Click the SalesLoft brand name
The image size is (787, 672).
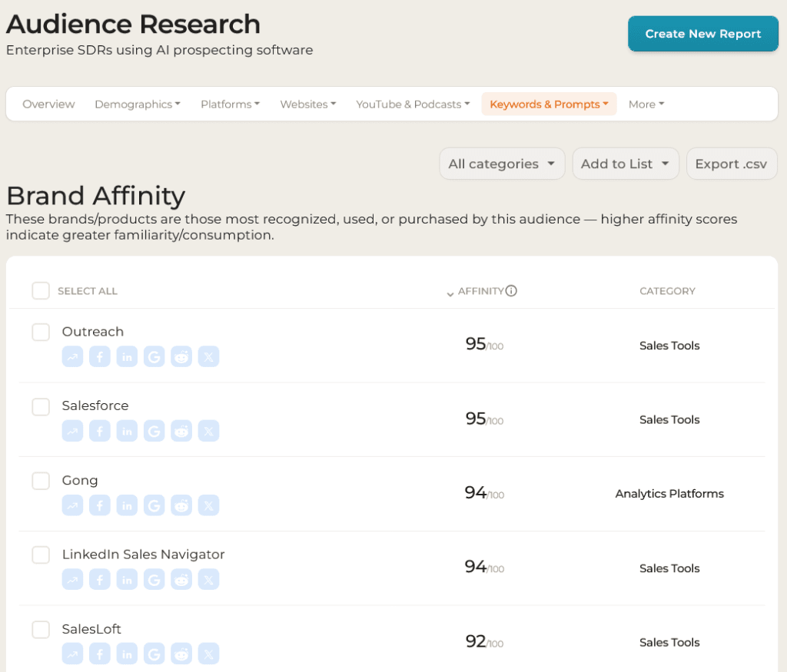coord(91,629)
